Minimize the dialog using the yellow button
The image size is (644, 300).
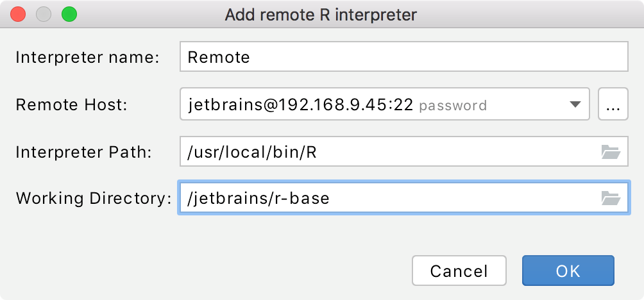pos(44,14)
